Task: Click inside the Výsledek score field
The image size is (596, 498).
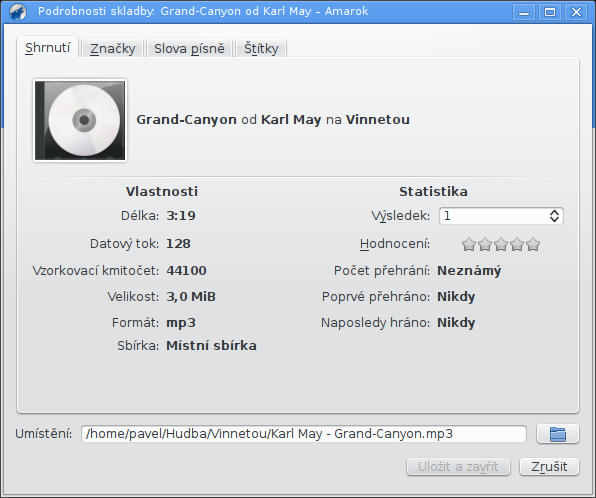Action: [493, 216]
